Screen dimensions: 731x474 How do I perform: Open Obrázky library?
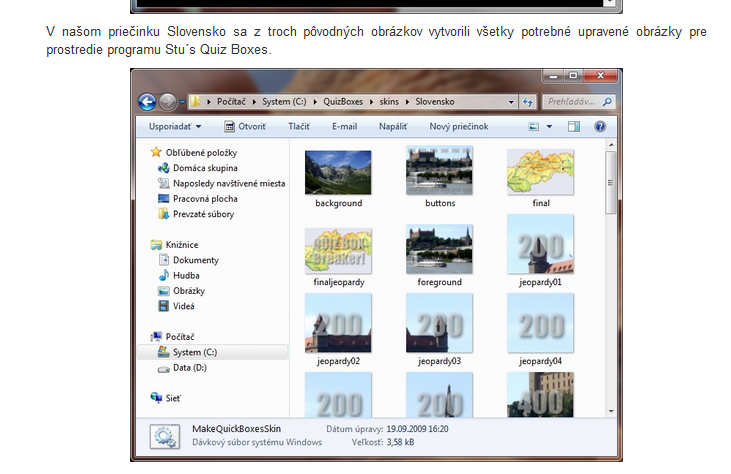(x=181, y=291)
